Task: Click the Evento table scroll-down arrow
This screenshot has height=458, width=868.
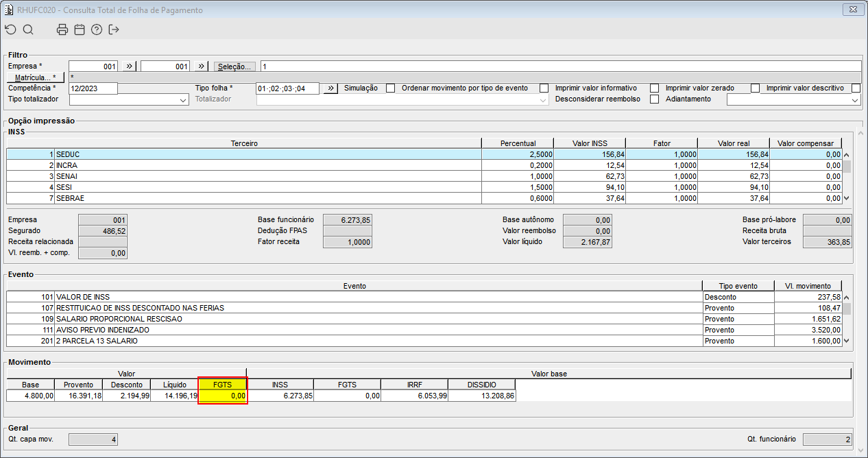Action: 847,341
